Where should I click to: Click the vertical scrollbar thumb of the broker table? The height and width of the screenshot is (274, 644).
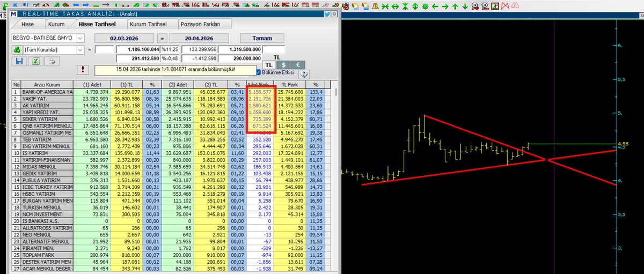tap(337, 92)
